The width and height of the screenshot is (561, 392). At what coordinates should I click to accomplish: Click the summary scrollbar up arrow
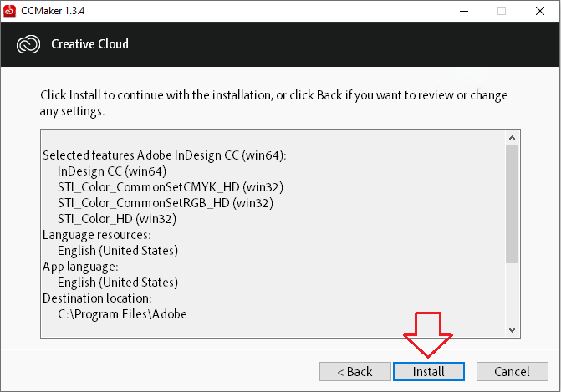(512, 137)
